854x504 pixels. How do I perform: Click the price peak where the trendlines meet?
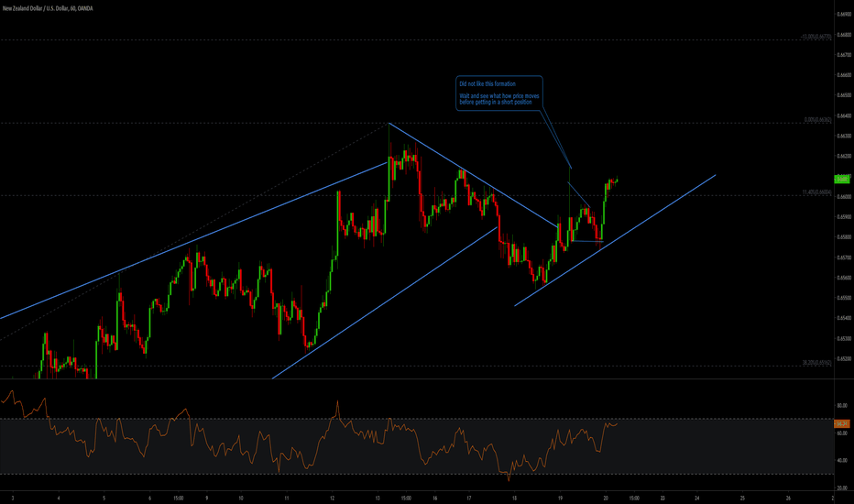click(x=389, y=124)
